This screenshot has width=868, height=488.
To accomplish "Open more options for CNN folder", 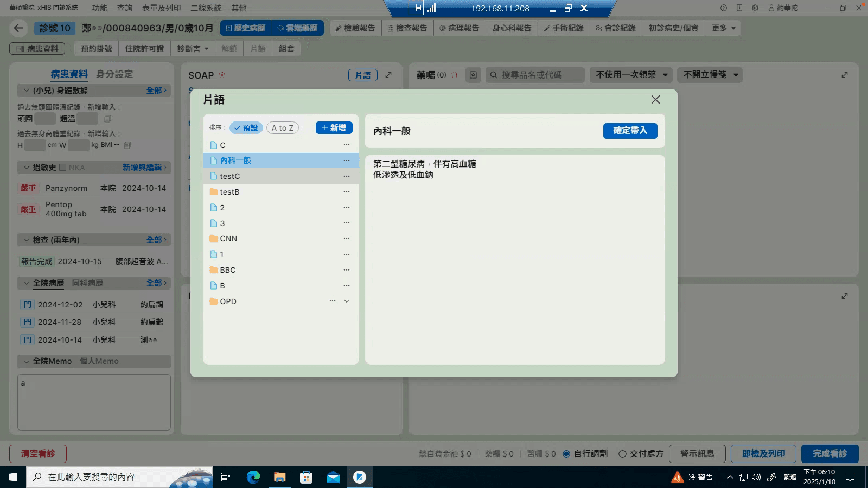I will pyautogui.click(x=347, y=239).
